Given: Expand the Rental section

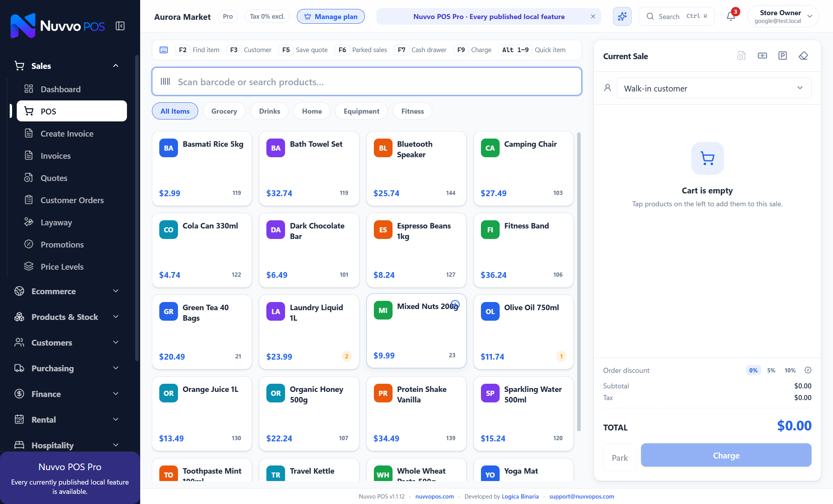Looking at the screenshot, I should click(x=66, y=420).
